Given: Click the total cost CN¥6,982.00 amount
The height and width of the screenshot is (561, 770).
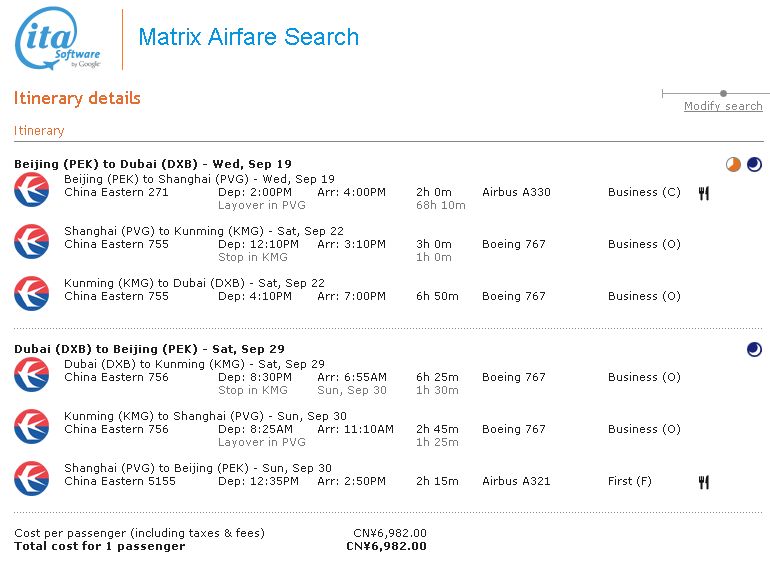Looking at the screenshot, I should coord(386,546).
